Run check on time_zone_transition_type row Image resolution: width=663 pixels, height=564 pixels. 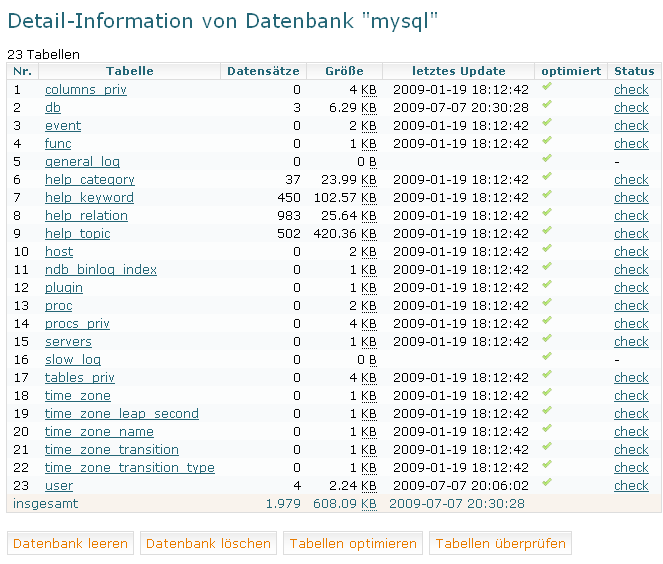(x=631, y=468)
